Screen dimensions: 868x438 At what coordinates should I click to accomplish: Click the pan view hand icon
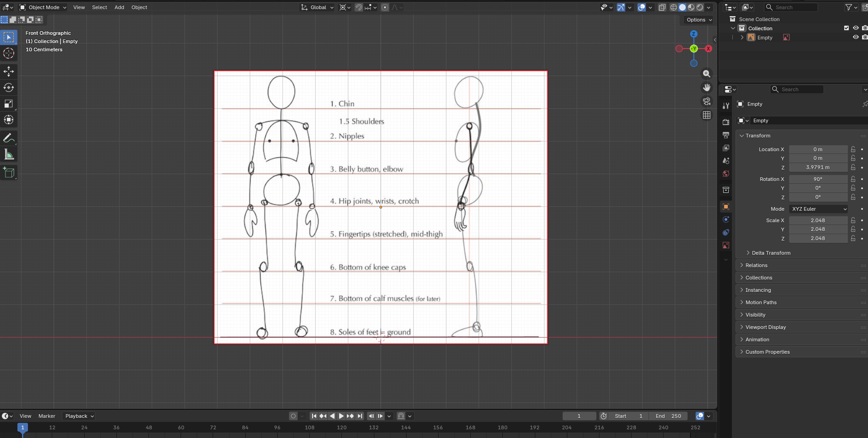[x=707, y=87]
